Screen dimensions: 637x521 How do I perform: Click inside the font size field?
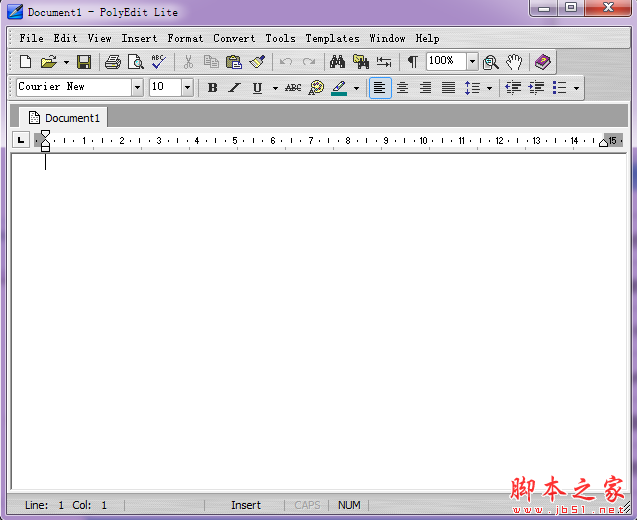click(166, 87)
